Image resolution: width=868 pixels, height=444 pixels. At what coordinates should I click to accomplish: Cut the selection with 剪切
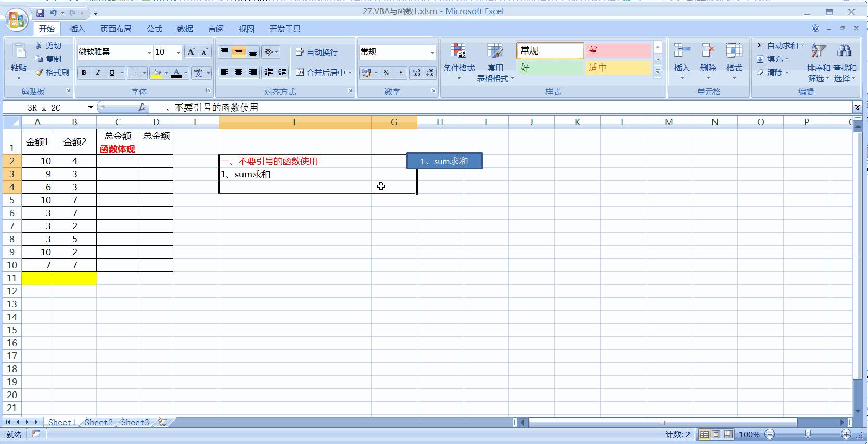pyautogui.click(x=48, y=46)
